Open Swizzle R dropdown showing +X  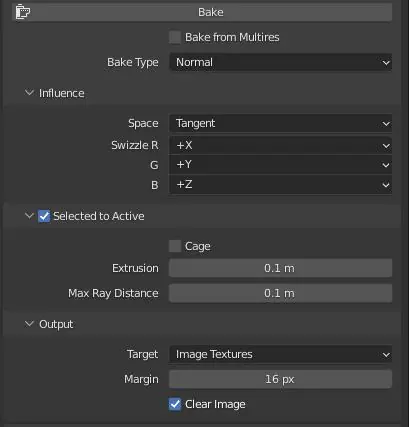pyautogui.click(x=280, y=145)
